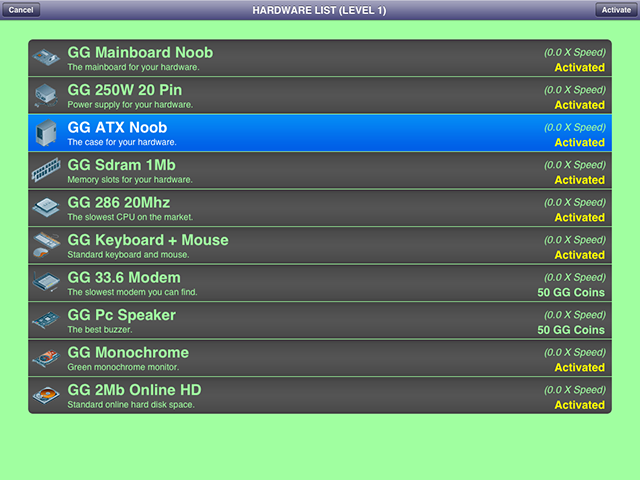The width and height of the screenshot is (640, 480).
Task: Click 'Activated' status of GG Monochrome
Action: (x=579, y=368)
